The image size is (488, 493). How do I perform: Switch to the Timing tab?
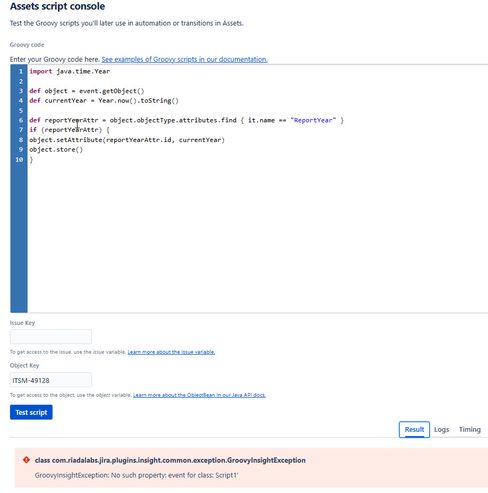470,429
